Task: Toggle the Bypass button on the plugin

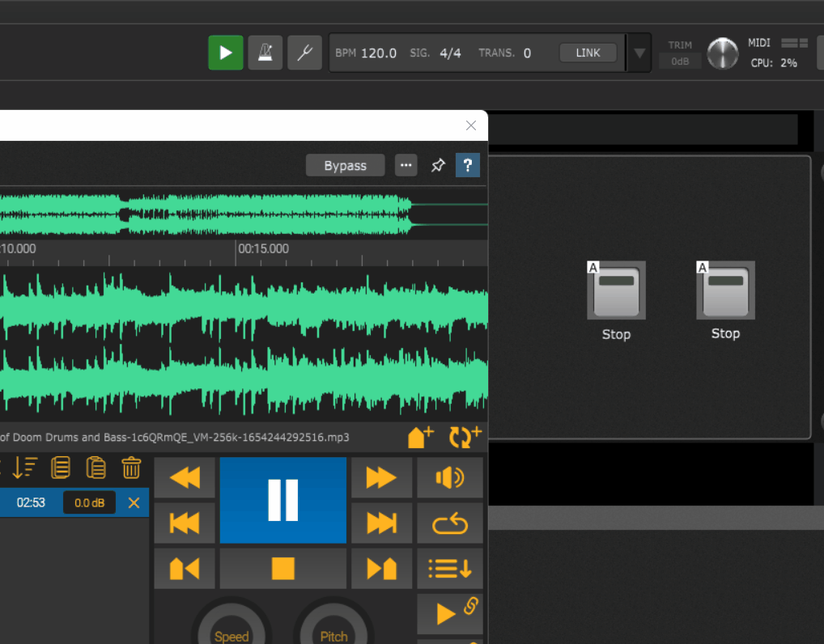Action: (x=345, y=166)
